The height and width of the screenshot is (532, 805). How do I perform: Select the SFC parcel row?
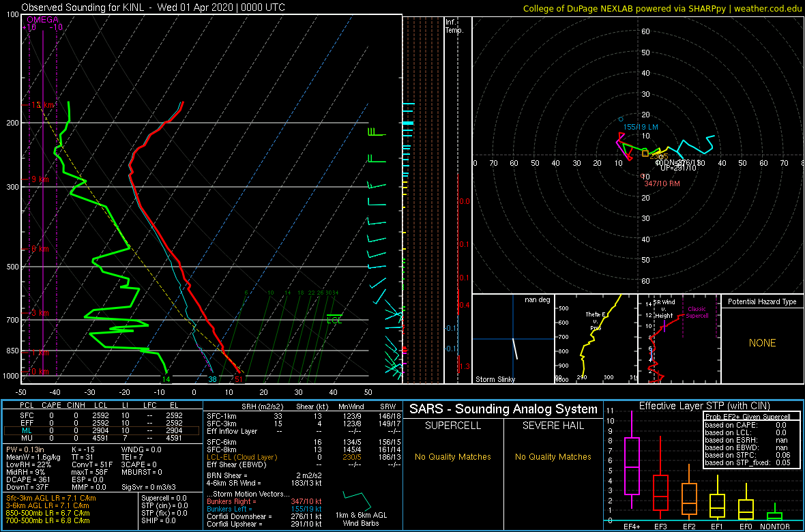[x=101, y=416]
